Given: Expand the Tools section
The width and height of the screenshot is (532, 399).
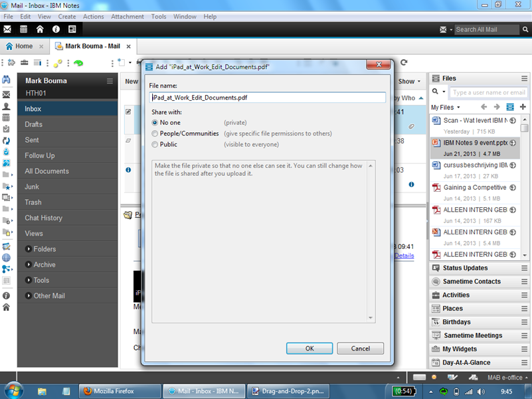Looking at the screenshot, I should click(29, 280).
